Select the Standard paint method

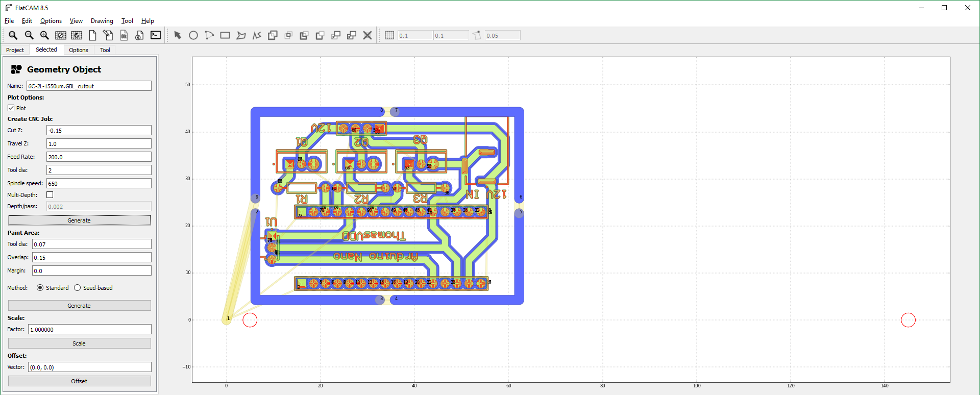[40, 288]
